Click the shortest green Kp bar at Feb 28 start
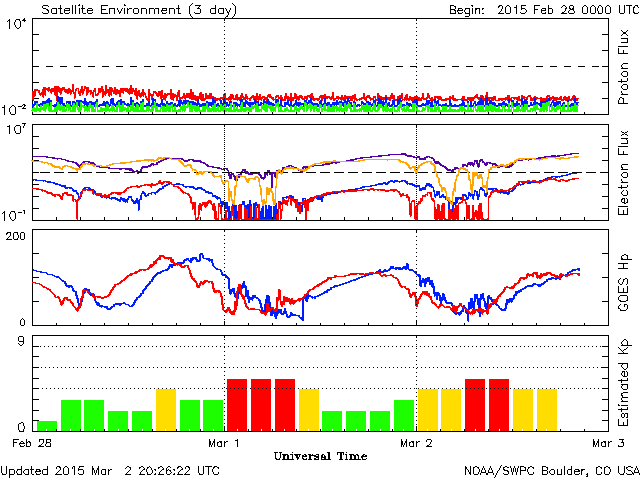Screen dimensions: 640x480 point(47,425)
